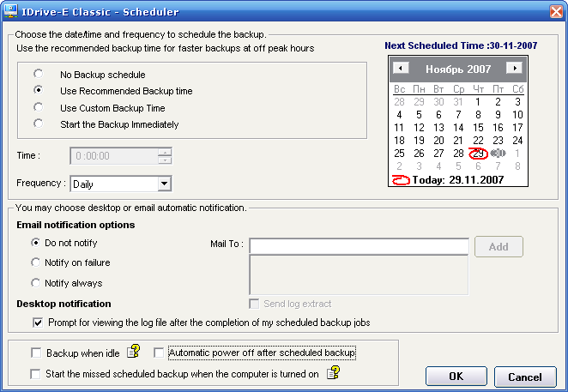Select November 14 in calendar
This screenshot has width=568, height=392.
(458, 128)
